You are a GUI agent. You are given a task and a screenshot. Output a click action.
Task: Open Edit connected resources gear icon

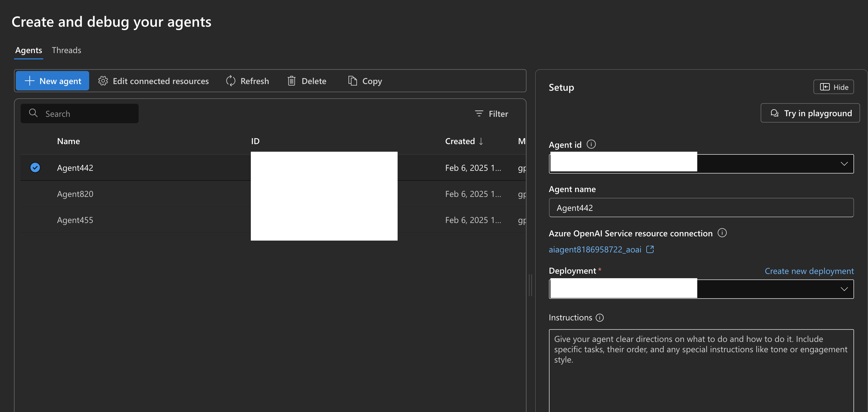coord(103,81)
